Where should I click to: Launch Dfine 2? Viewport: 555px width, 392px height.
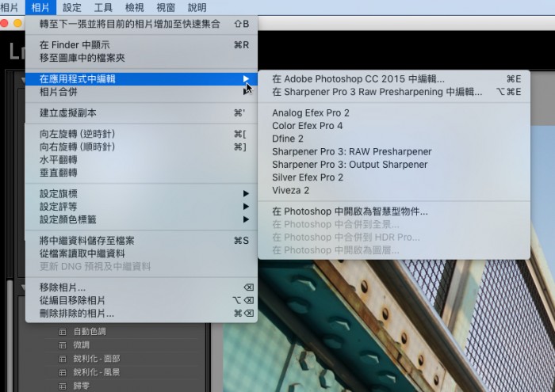tap(394, 139)
